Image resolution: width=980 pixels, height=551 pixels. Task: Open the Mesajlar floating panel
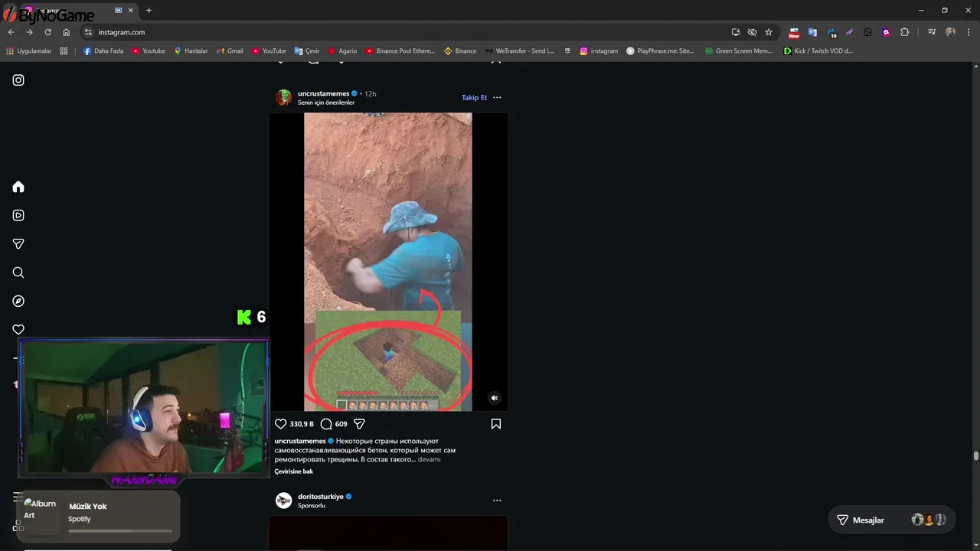[891, 520]
